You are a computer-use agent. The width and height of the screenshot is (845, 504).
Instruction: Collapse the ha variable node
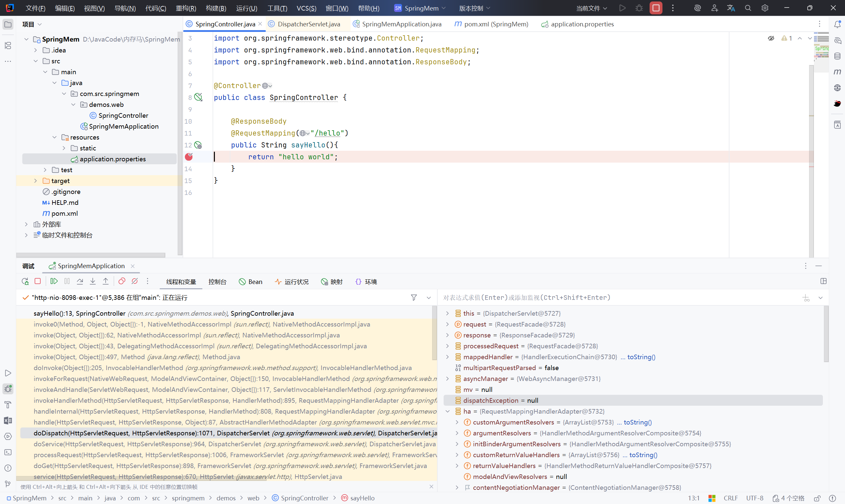click(448, 411)
